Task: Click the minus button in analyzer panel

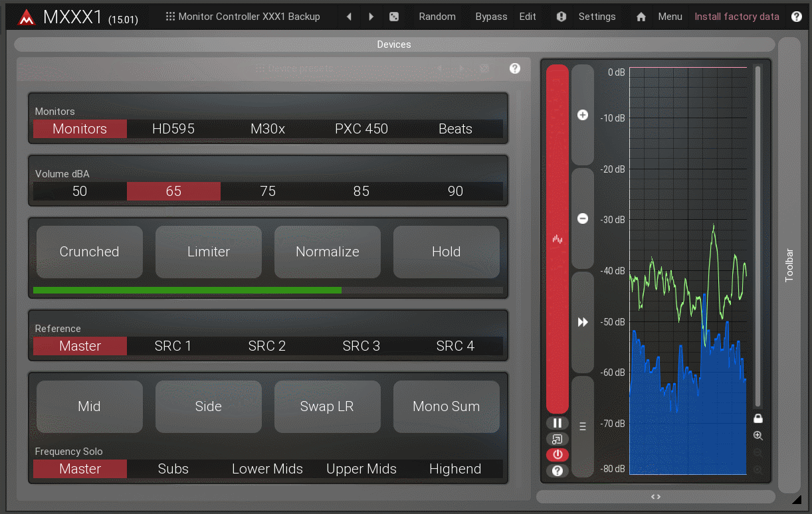Action: 583,218
